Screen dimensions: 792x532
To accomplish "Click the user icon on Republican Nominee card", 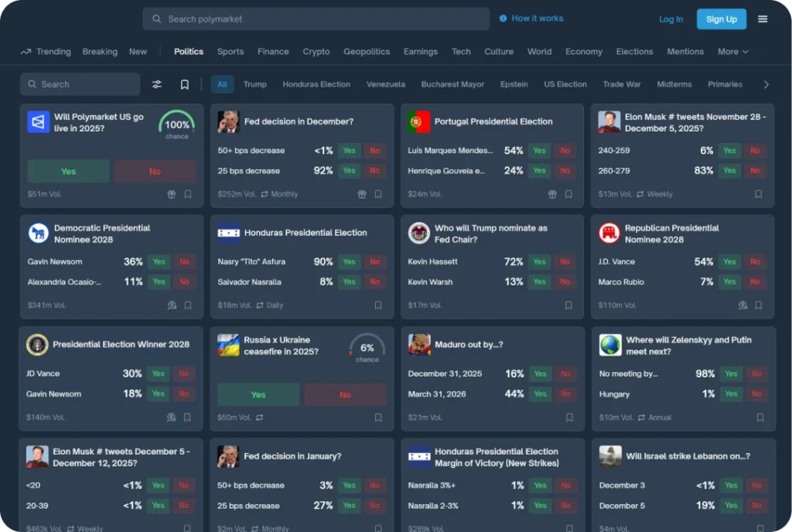I will tap(742, 305).
